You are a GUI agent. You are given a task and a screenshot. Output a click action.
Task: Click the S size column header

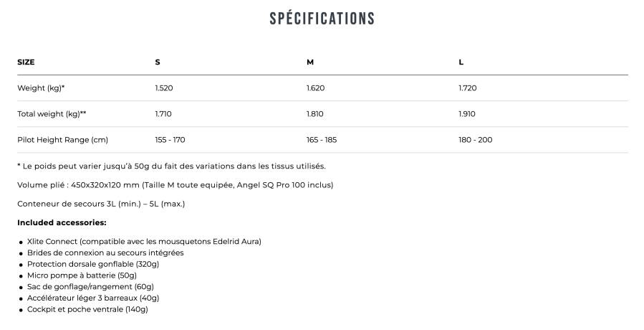tap(158, 62)
